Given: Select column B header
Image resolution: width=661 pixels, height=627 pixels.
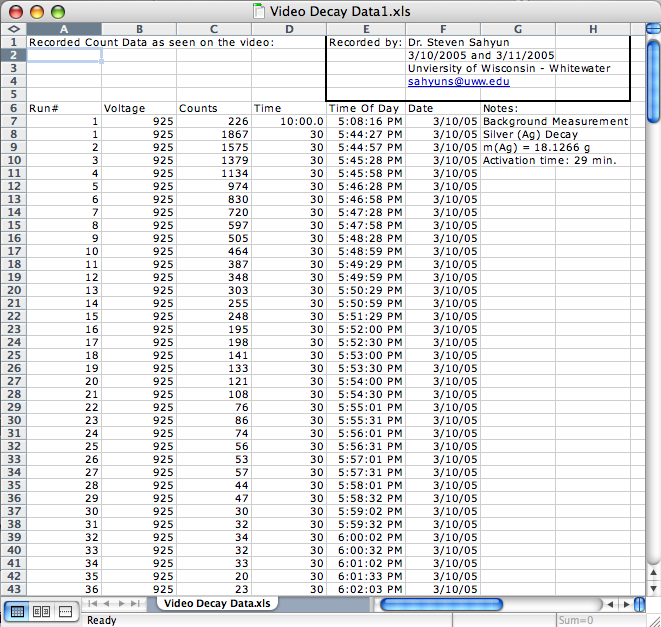Looking at the screenshot, I should point(139,29).
